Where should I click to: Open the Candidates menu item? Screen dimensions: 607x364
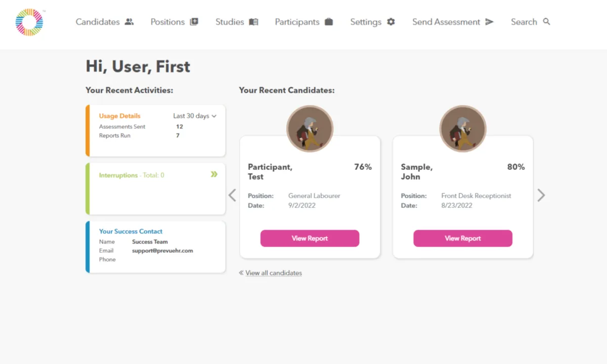[x=98, y=22]
